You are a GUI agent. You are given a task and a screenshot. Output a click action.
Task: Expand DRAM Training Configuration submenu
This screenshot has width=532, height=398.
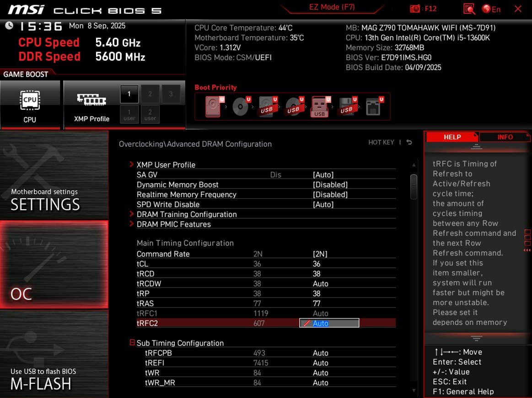tap(186, 214)
